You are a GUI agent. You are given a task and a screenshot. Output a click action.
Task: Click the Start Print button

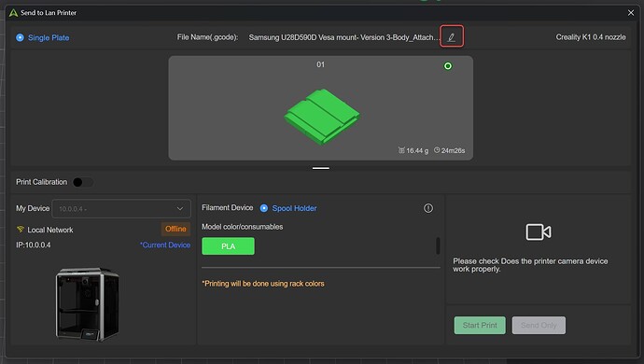(x=480, y=325)
